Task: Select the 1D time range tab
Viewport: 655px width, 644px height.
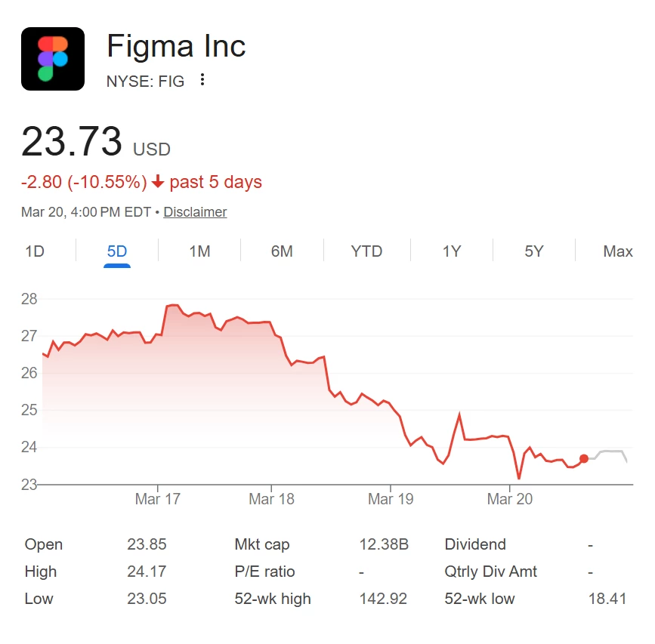Action: [x=35, y=251]
